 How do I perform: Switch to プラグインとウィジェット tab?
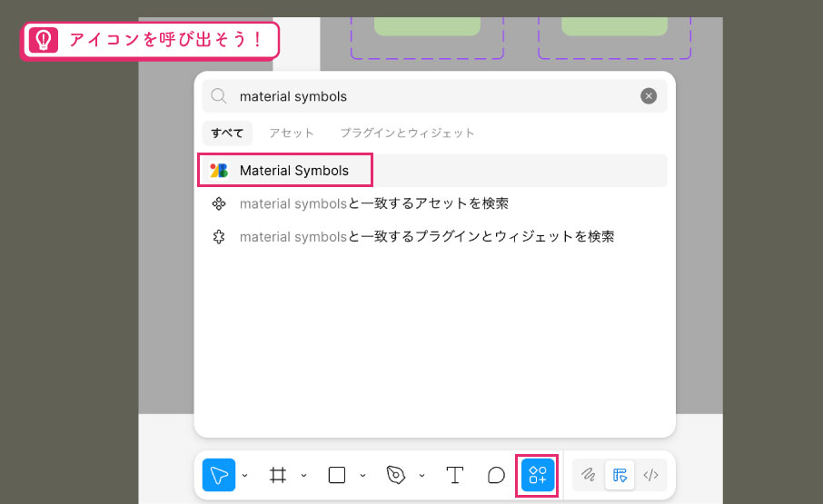(407, 133)
